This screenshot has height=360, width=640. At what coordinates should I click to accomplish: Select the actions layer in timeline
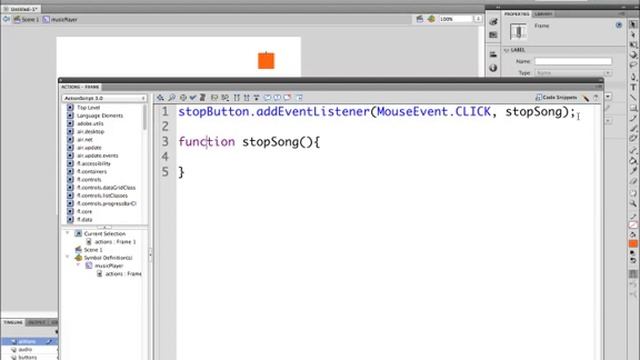coord(29,341)
